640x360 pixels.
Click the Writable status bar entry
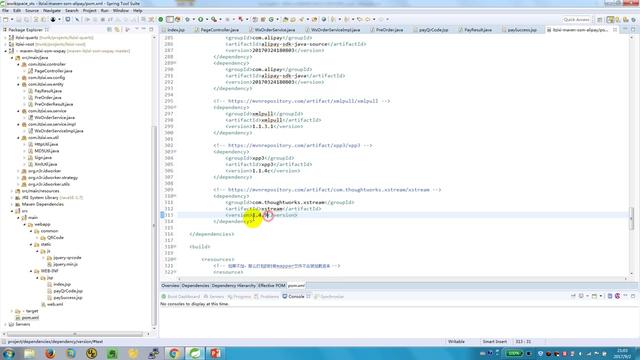click(x=456, y=342)
